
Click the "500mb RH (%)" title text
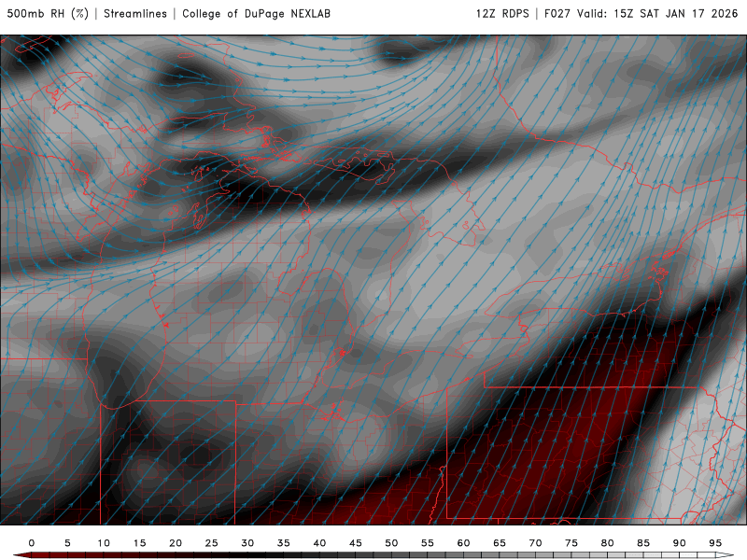tap(48, 14)
